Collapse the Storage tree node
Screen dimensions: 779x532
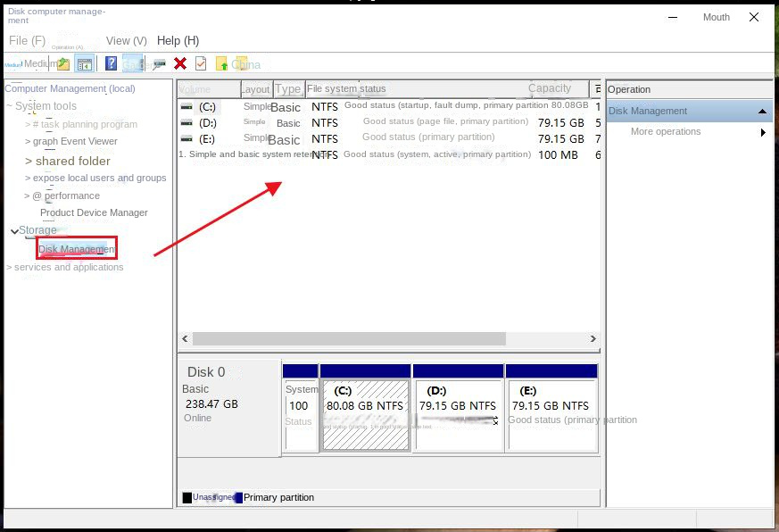point(14,229)
